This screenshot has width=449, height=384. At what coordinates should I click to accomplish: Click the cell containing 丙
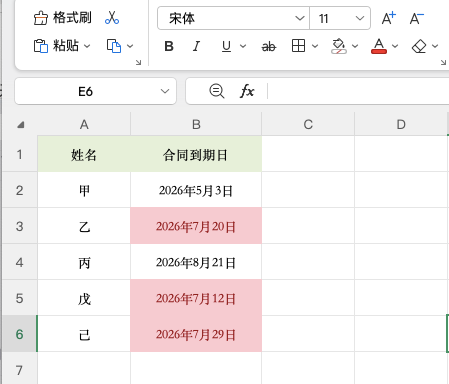[84, 262]
